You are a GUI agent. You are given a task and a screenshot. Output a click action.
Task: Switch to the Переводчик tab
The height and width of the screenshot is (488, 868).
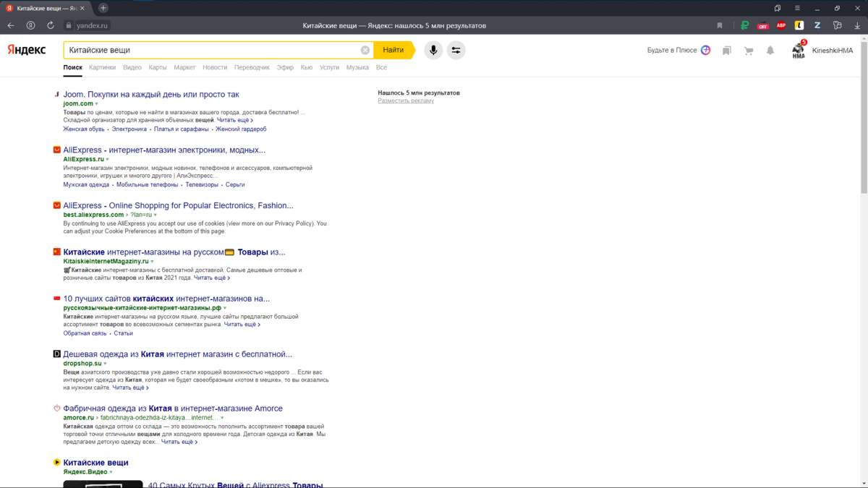click(252, 67)
